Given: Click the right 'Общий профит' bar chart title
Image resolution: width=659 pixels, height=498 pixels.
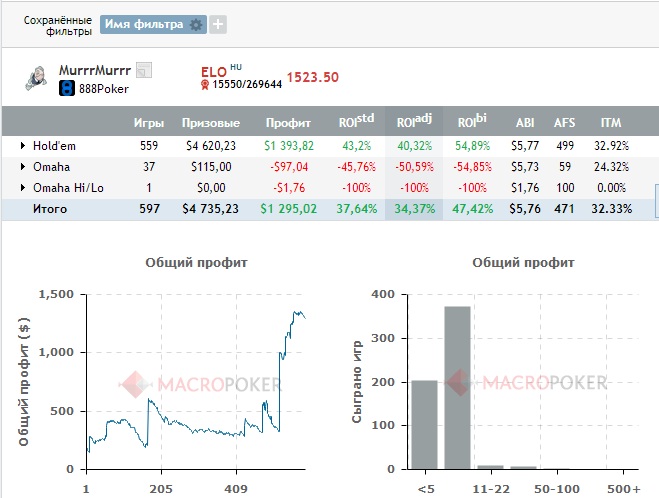Looking at the screenshot, I should pyautogui.click(x=523, y=263).
